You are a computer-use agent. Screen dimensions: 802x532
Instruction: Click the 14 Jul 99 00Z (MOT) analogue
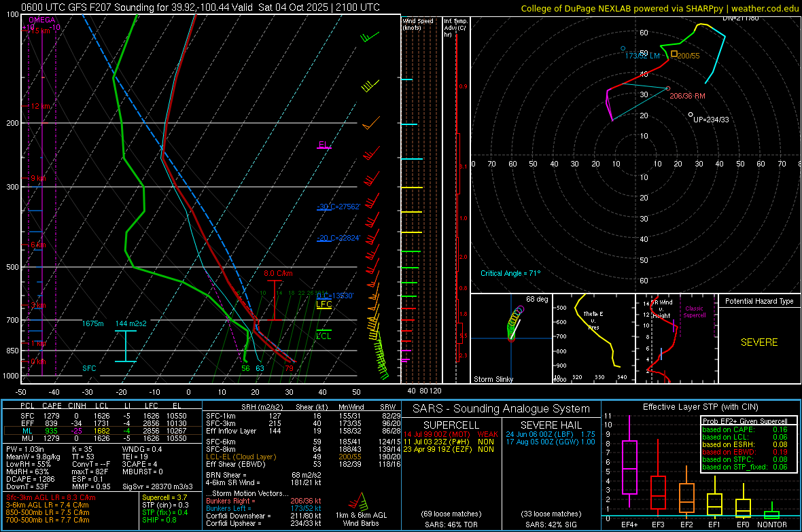451,434
